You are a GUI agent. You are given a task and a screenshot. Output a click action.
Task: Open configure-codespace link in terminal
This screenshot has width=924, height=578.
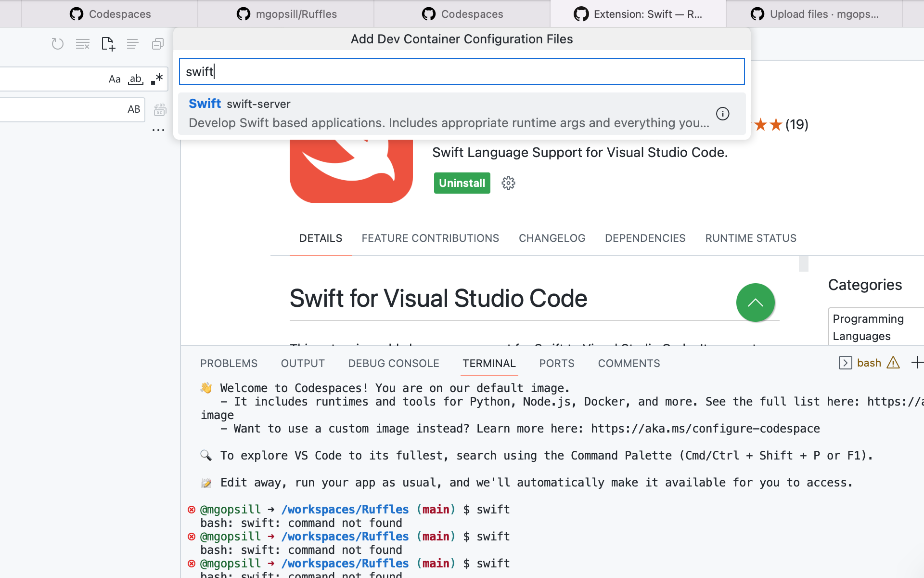click(705, 429)
